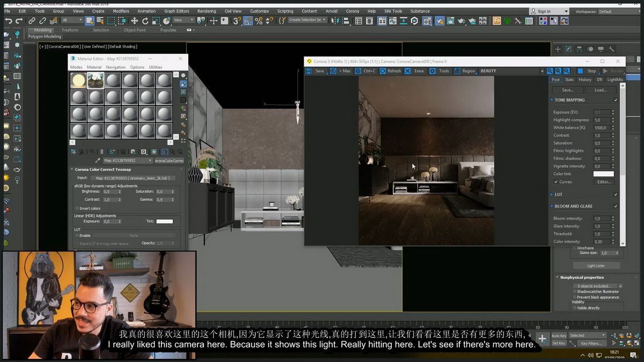The height and width of the screenshot is (362, 644).
Task: Click the Load... button in Post tab
Action: tap(601, 90)
